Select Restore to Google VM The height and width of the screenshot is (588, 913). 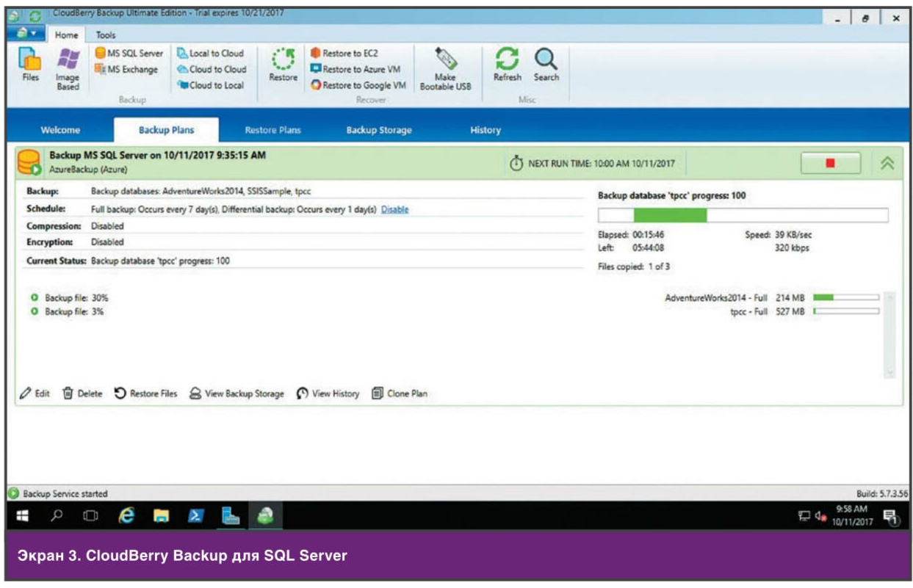pos(358,85)
